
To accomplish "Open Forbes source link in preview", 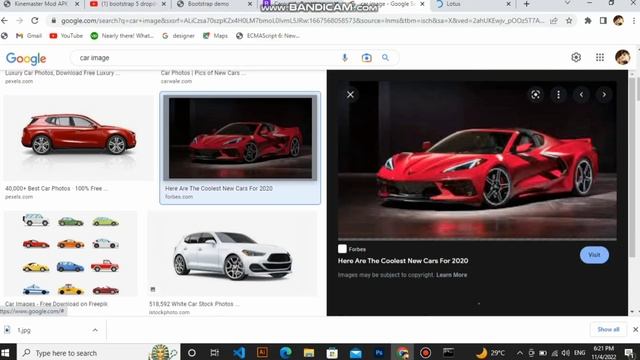I will [x=352, y=249].
